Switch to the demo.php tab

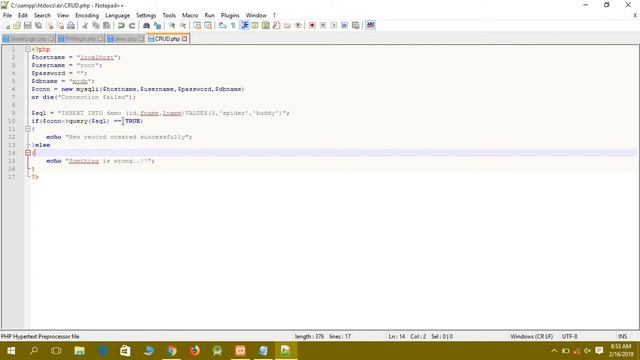coord(125,39)
